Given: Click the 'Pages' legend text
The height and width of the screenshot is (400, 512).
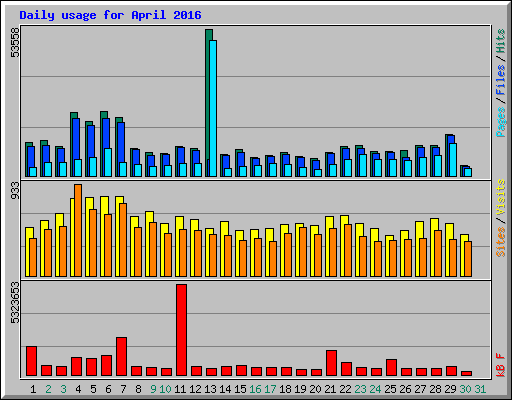Looking at the screenshot, I should pyautogui.click(x=501, y=122).
